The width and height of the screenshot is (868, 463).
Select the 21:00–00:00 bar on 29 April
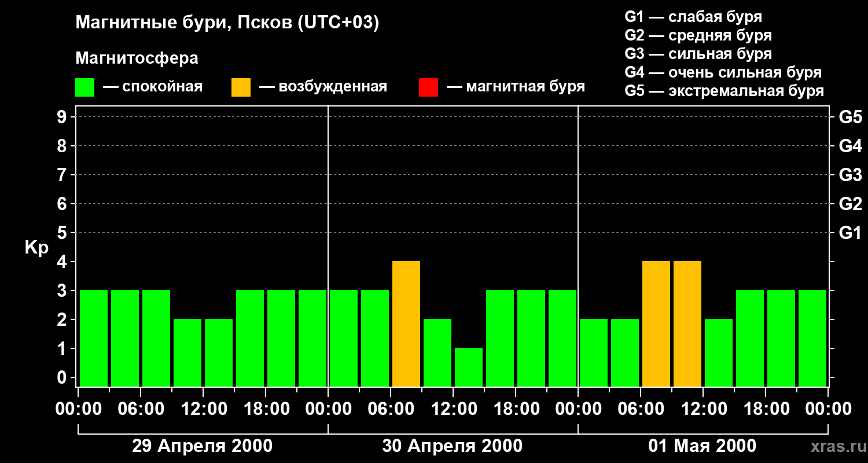[312, 338]
